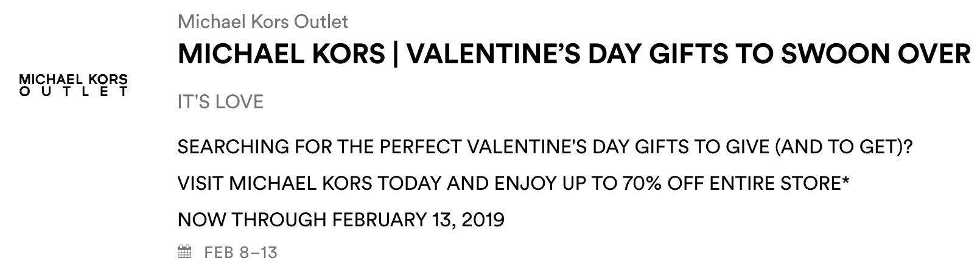Click the asterisk after ENTIRE STORE

[x=844, y=180]
